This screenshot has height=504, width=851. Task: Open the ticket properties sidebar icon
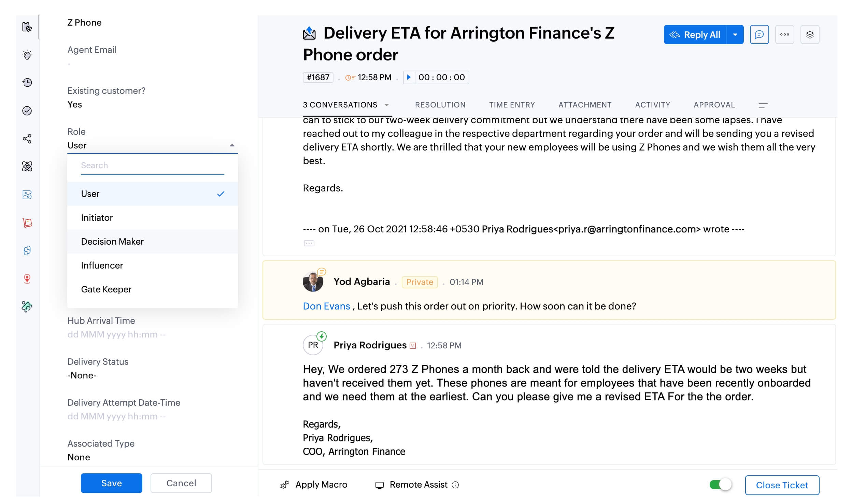coord(27,27)
